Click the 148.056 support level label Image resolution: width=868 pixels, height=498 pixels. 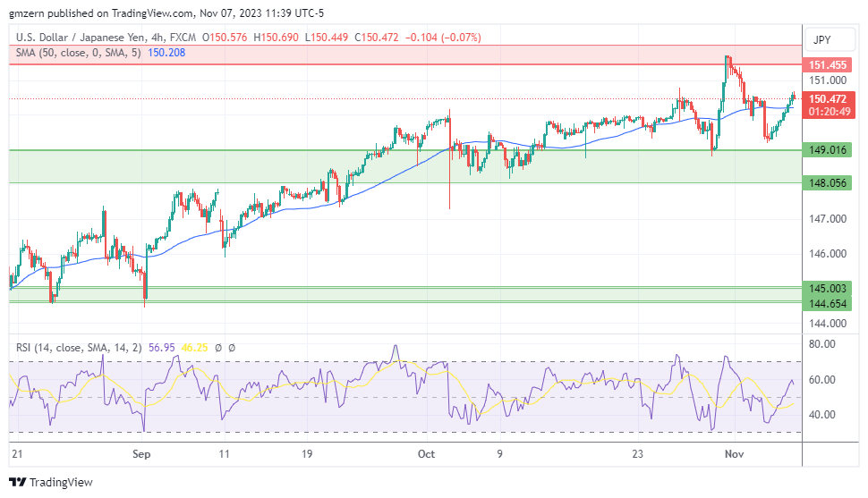828,183
